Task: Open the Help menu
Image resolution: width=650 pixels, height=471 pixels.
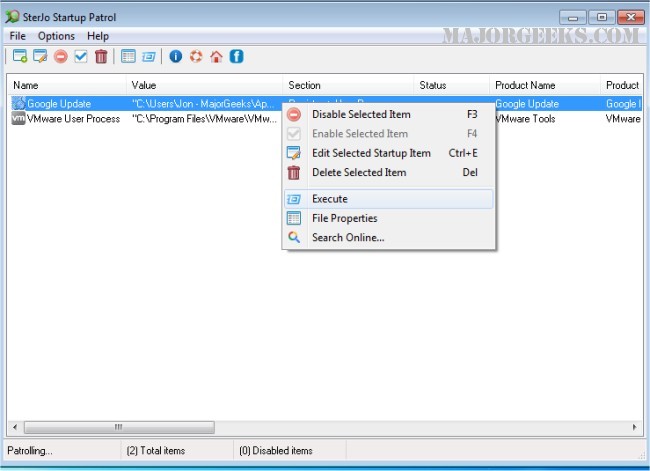Action: coord(98,36)
